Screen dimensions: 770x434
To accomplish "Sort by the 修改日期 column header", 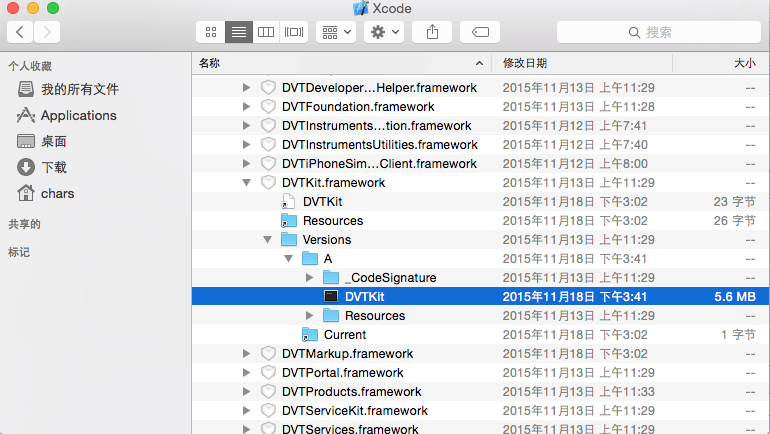I will tap(582, 63).
